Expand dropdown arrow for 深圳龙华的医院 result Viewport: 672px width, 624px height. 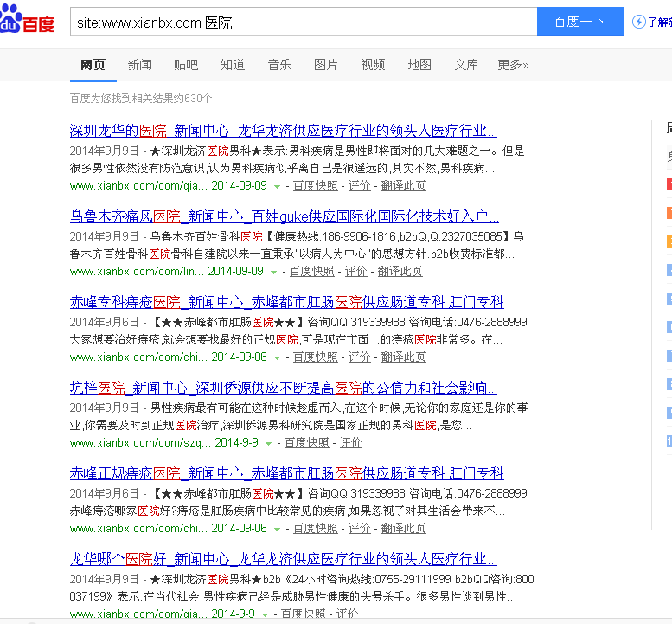point(278,187)
